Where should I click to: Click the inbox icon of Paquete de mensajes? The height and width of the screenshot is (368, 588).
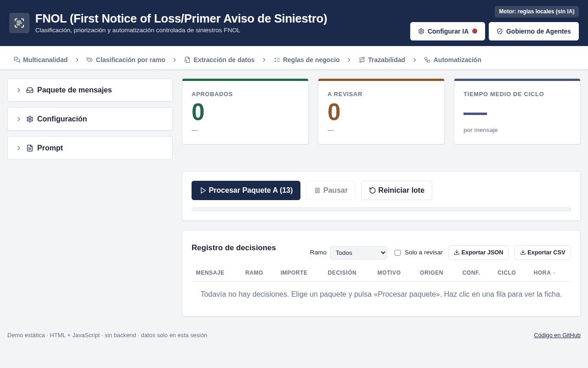[30, 90]
